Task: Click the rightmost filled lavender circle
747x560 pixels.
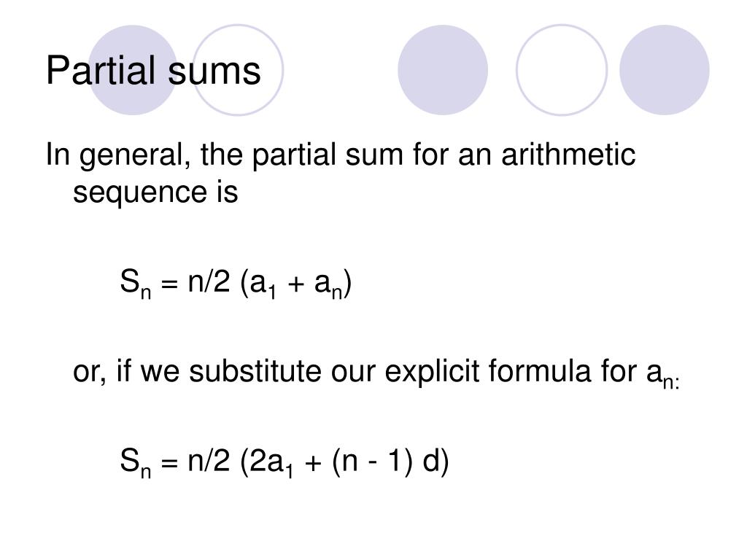Action: click(x=665, y=70)
